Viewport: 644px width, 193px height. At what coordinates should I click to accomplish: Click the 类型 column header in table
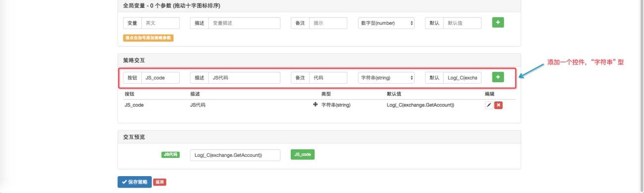tap(326, 94)
